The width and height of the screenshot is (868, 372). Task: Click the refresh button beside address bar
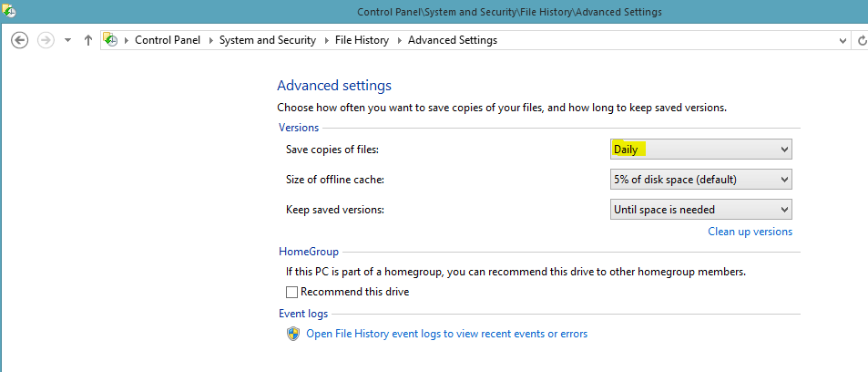[862, 40]
